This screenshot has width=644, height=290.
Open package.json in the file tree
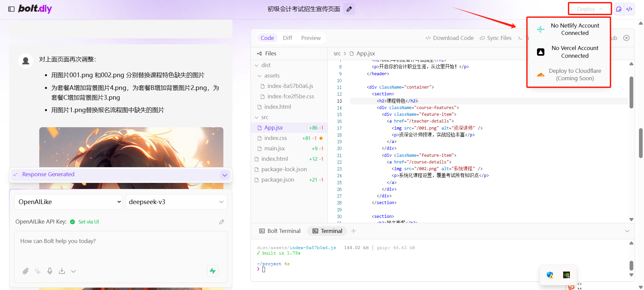289,180
